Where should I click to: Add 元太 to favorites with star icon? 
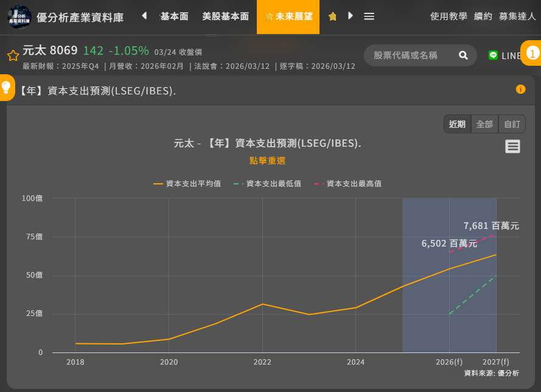coord(13,56)
